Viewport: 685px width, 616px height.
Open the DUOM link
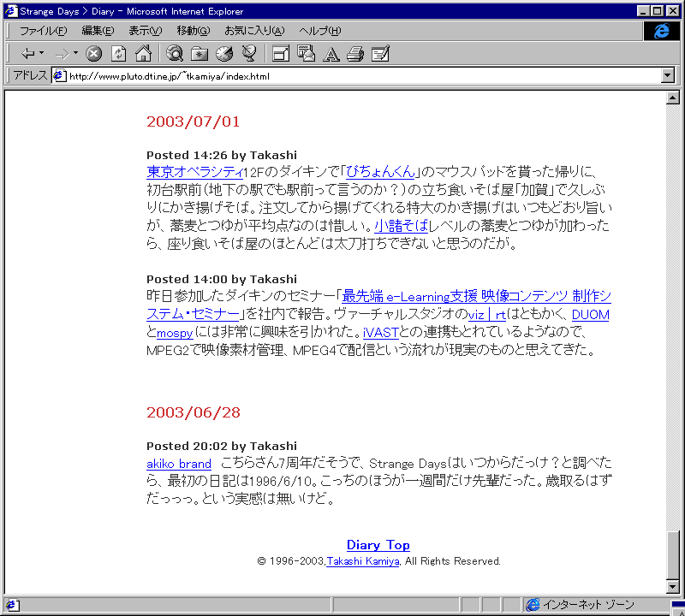click(x=590, y=314)
